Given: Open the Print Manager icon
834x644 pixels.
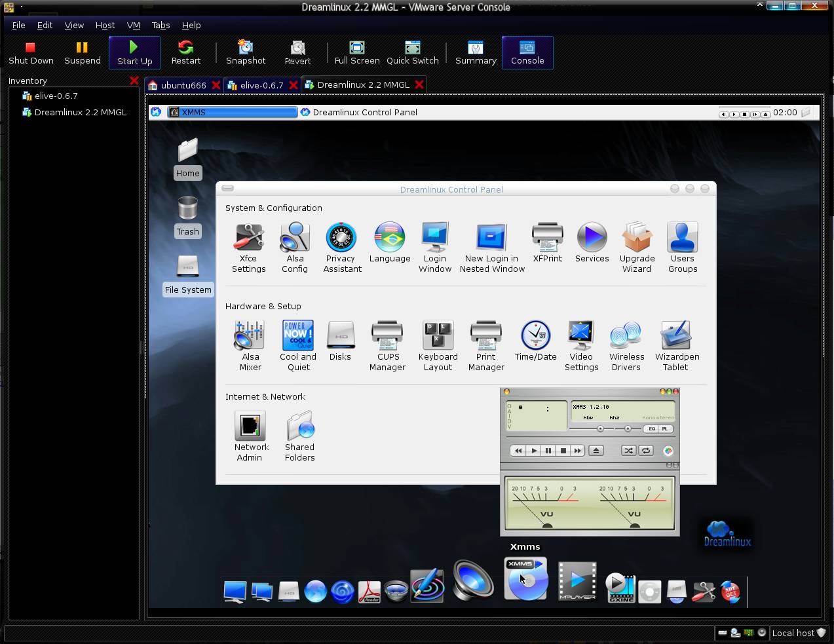Looking at the screenshot, I should (486, 346).
